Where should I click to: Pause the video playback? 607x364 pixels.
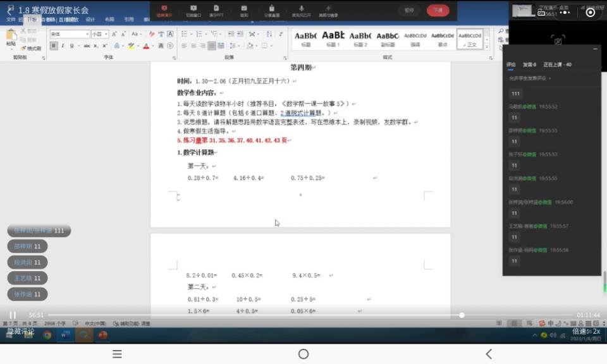pos(13,315)
